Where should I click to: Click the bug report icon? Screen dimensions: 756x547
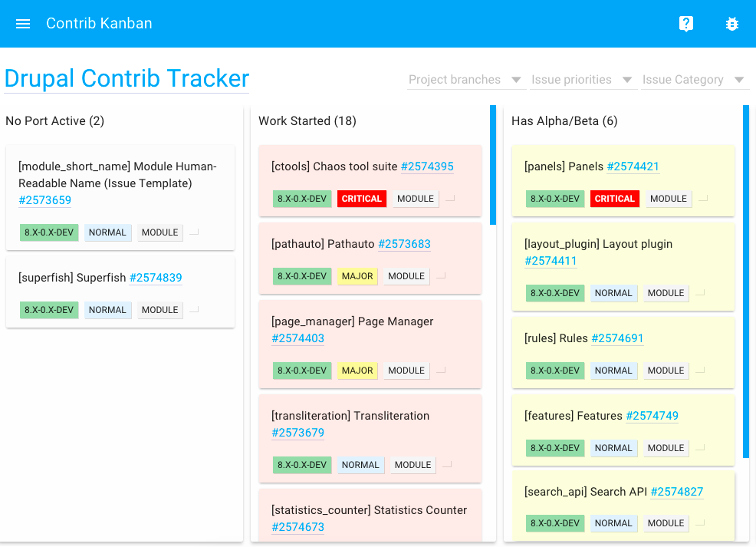pos(732,24)
